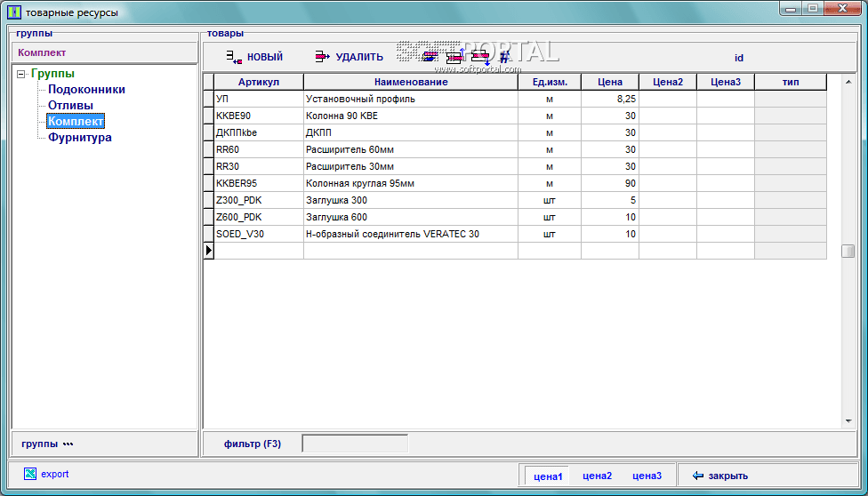
Task: Click the Артикул column header
Action: (259, 82)
